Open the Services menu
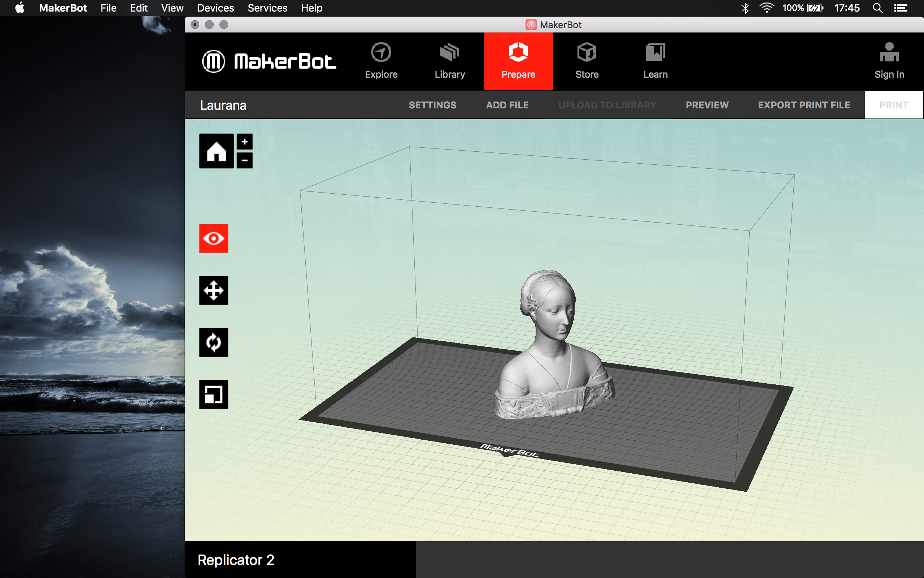 click(267, 8)
